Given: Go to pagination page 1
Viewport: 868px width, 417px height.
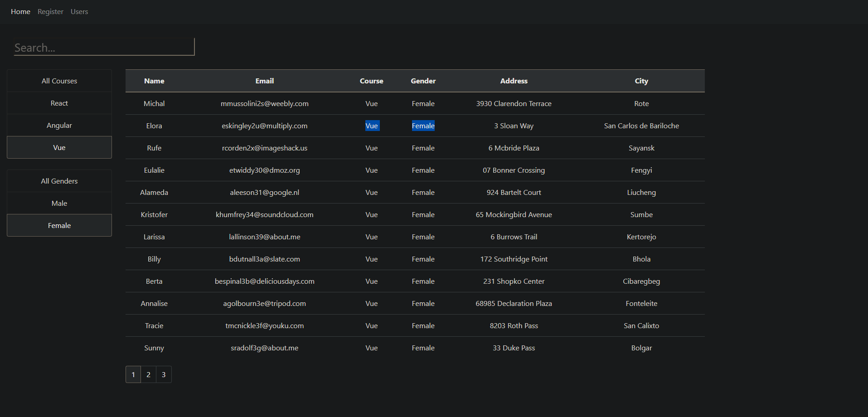Looking at the screenshot, I should click(x=133, y=375).
